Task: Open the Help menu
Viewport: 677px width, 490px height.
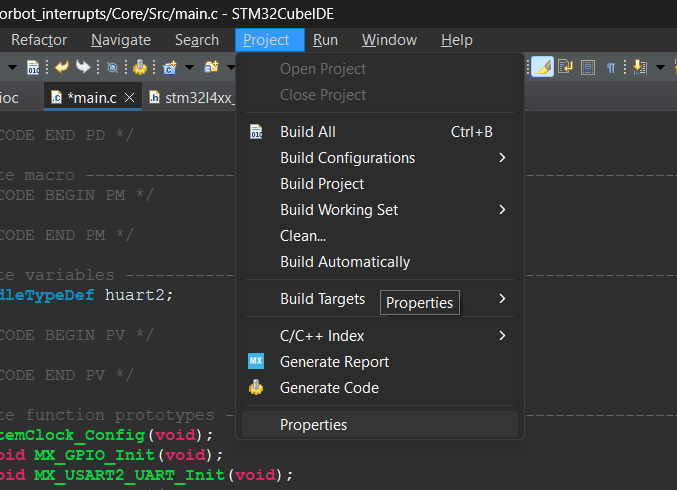Action: pyautogui.click(x=457, y=40)
